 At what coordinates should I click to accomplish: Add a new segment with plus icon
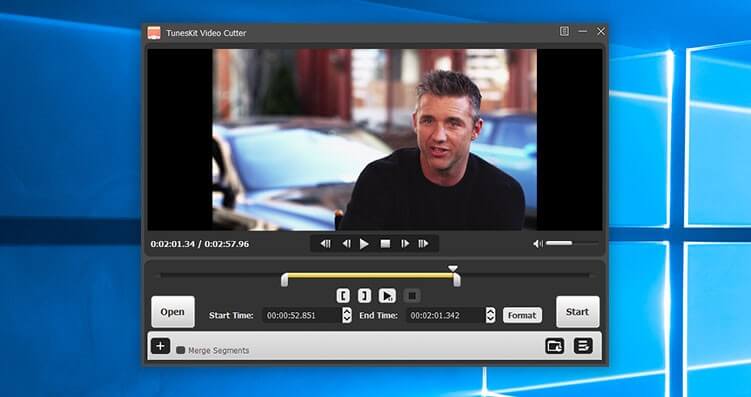(160, 346)
